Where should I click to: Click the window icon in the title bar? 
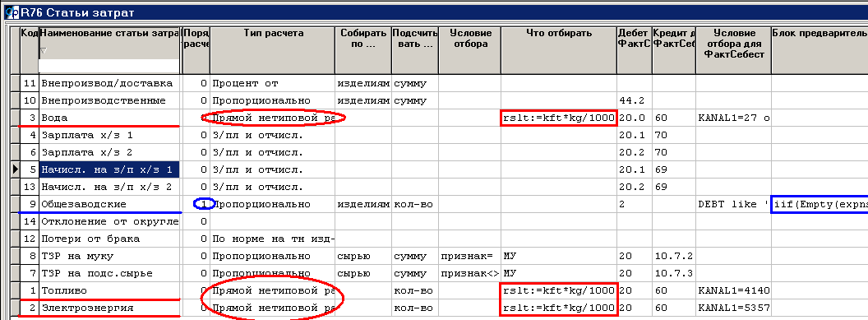11,12
